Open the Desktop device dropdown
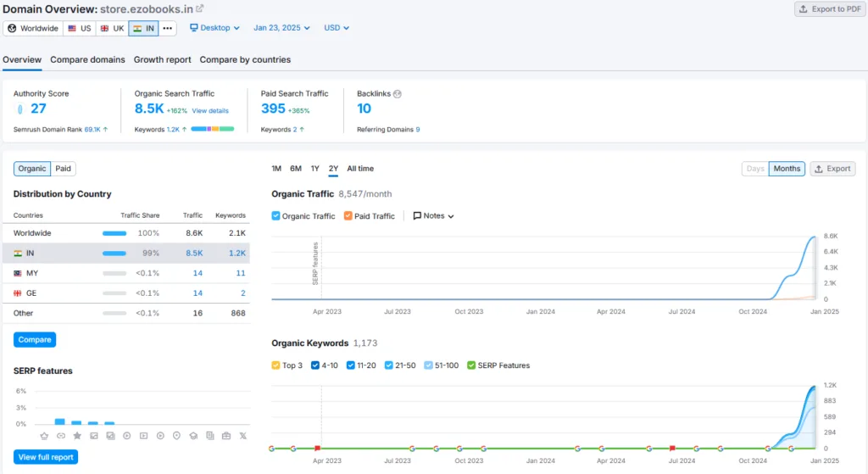Viewport: 868px width, 474px height. point(214,28)
